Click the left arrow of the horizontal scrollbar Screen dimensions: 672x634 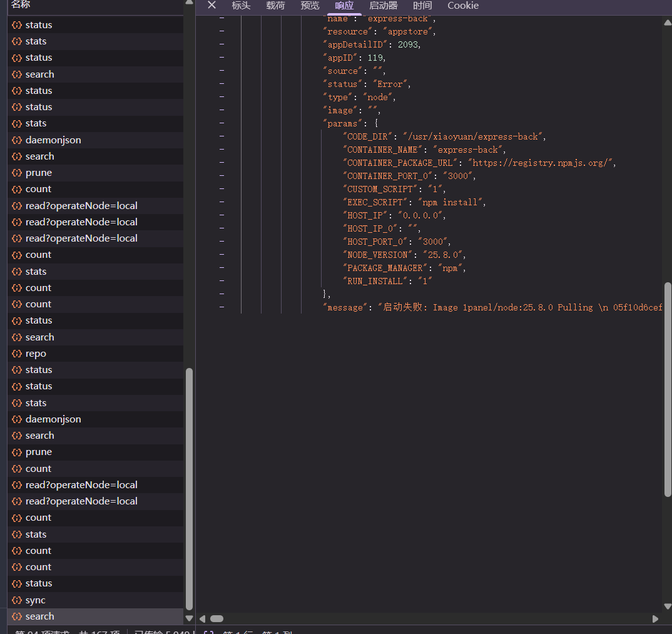(x=202, y=618)
